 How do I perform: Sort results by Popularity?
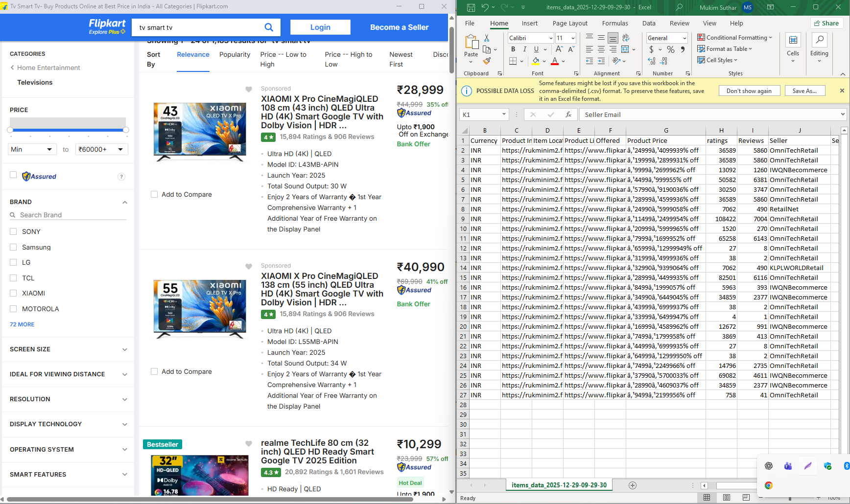coord(235,55)
